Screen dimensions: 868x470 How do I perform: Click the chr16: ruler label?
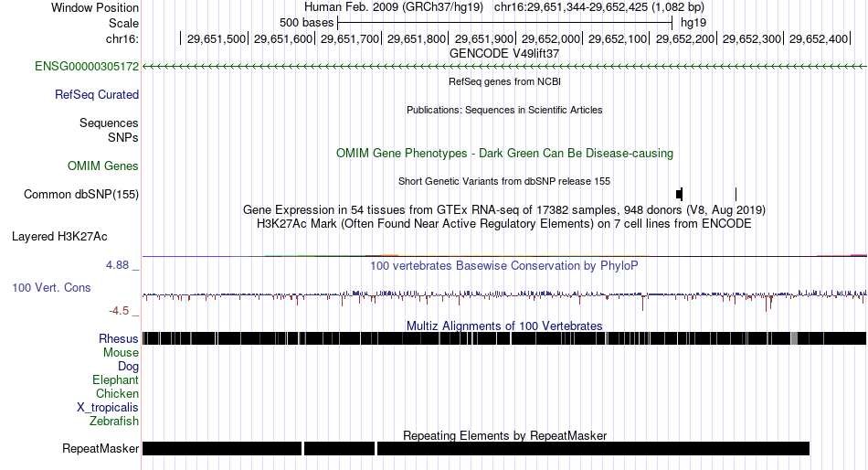click(x=122, y=38)
